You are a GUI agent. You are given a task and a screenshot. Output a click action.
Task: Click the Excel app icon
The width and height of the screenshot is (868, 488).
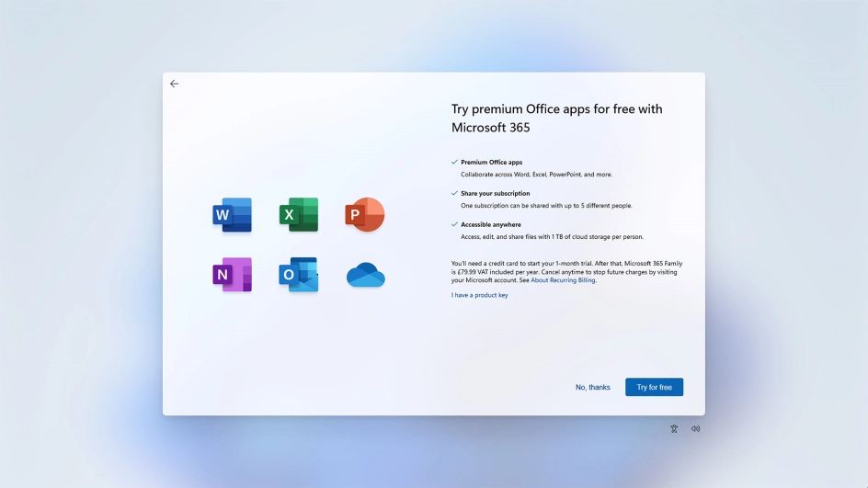[x=299, y=215]
